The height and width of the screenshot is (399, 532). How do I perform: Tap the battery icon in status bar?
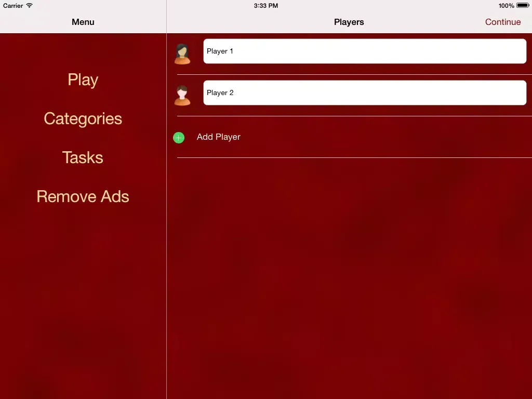coord(523,5)
